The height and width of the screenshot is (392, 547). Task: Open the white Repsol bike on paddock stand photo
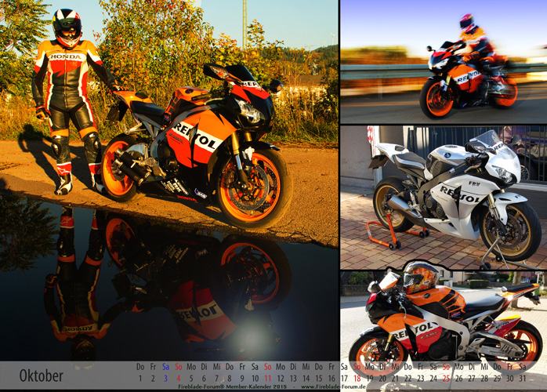444,198
